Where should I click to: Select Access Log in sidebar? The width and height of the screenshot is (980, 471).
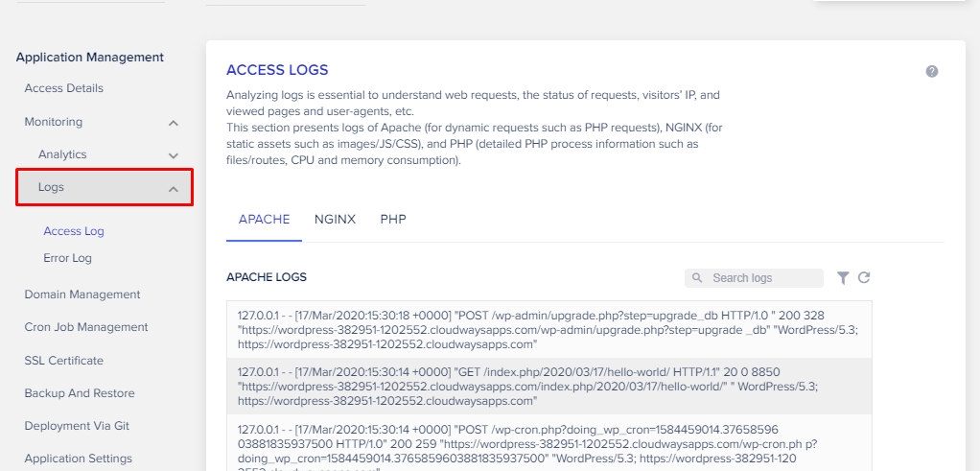[74, 231]
